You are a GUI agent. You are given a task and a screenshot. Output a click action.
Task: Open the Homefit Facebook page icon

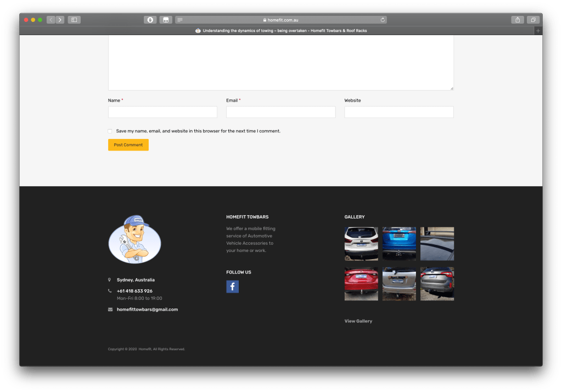point(232,287)
